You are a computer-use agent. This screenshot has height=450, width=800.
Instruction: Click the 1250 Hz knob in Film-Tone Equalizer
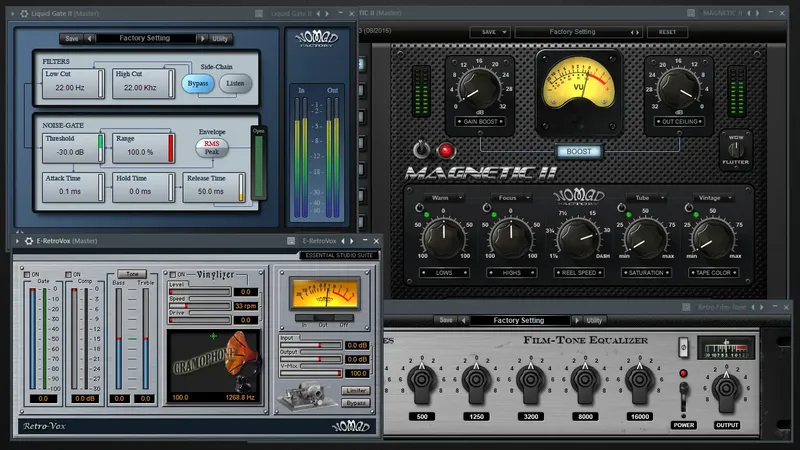[476, 381]
